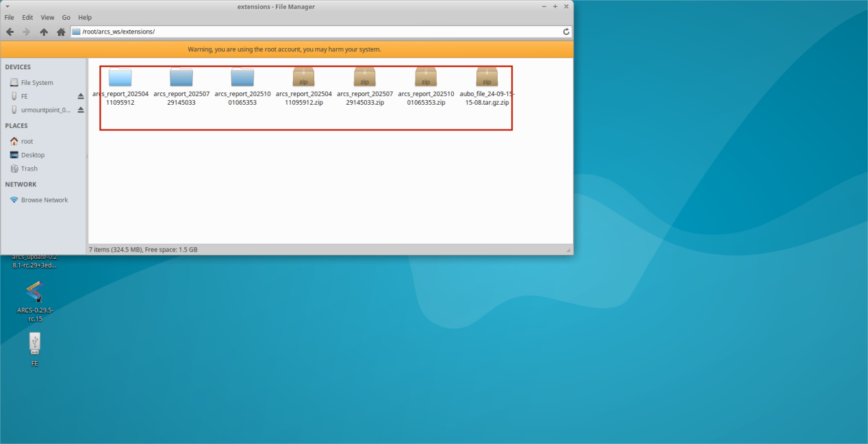Close the File Manager window
868x444 pixels.
coord(565,5)
